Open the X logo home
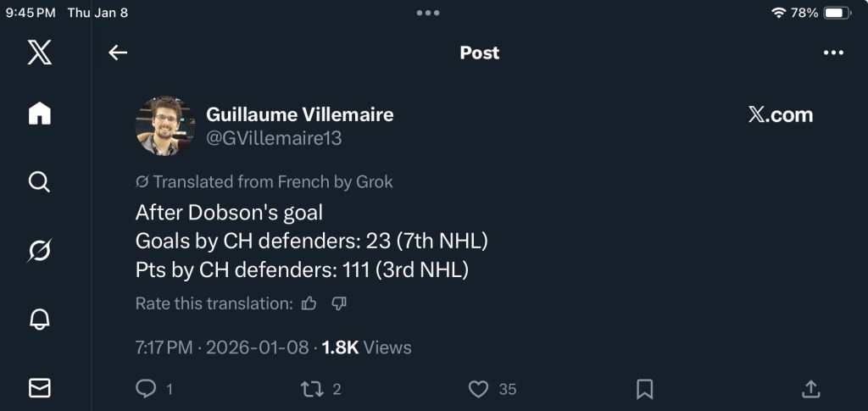Image resolution: width=868 pixels, height=411 pixels. (x=39, y=52)
